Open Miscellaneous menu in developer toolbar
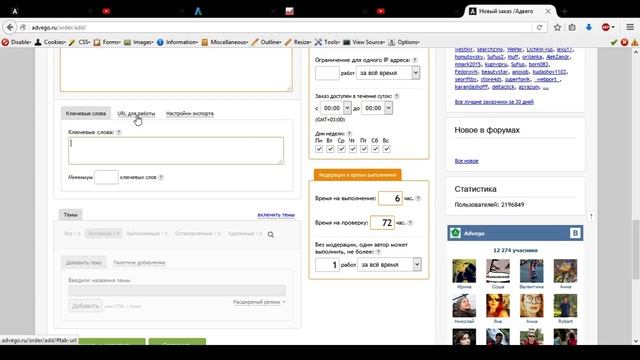The width and height of the screenshot is (640, 360). pyautogui.click(x=225, y=42)
